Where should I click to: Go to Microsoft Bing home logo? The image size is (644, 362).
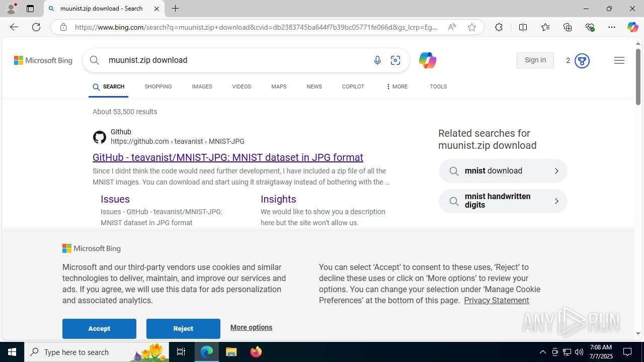[43, 60]
